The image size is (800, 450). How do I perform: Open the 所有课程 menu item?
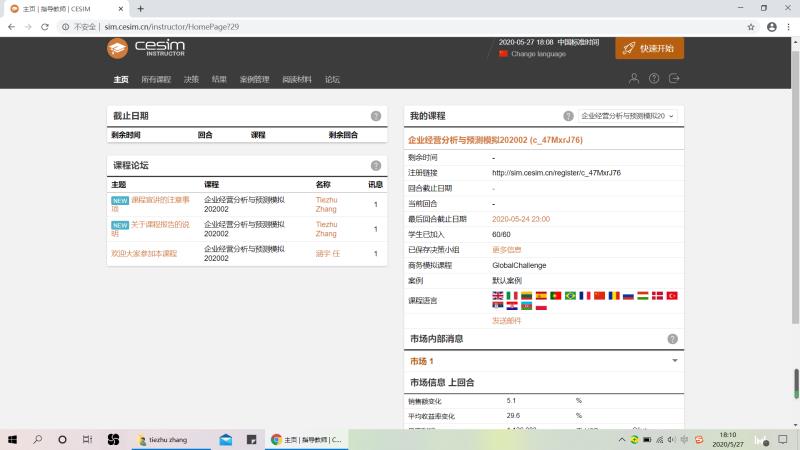tap(156, 79)
